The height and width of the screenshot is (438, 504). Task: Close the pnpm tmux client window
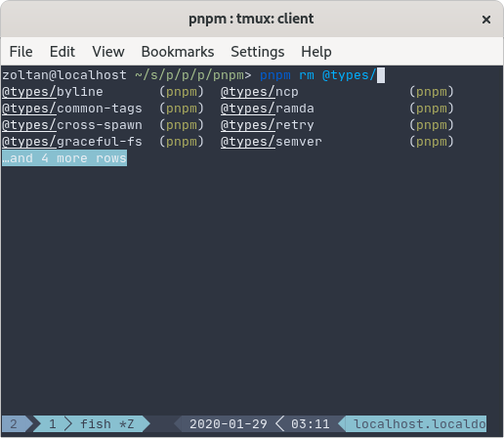pos(486,20)
